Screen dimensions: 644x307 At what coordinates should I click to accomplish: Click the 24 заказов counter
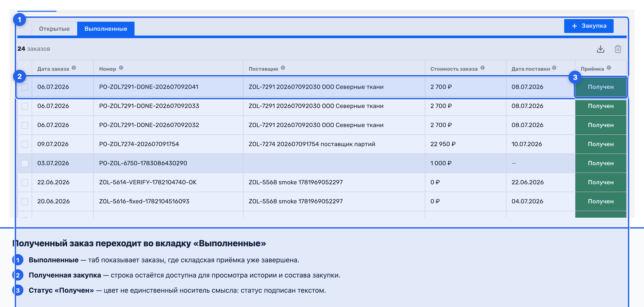33,49
